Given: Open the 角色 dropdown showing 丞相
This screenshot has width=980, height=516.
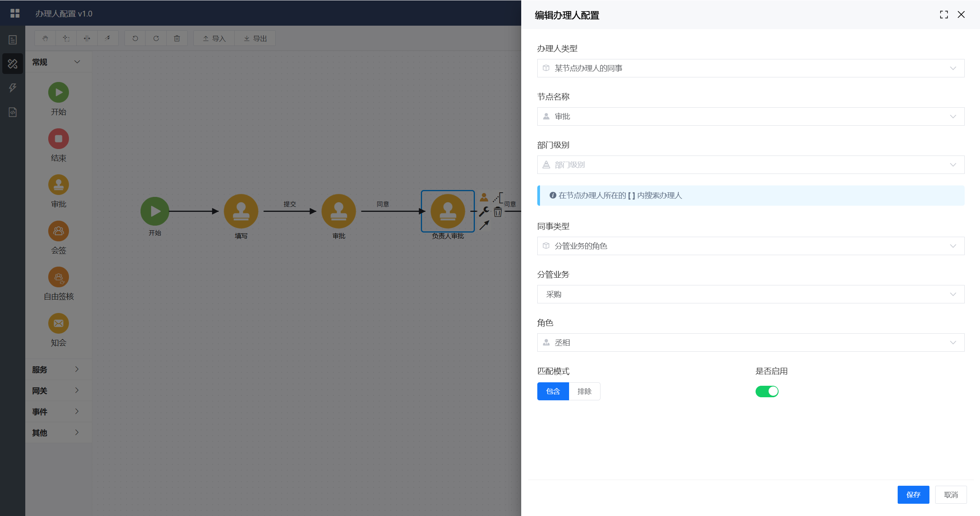Looking at the screenshot, I should [x=750, y=342].
